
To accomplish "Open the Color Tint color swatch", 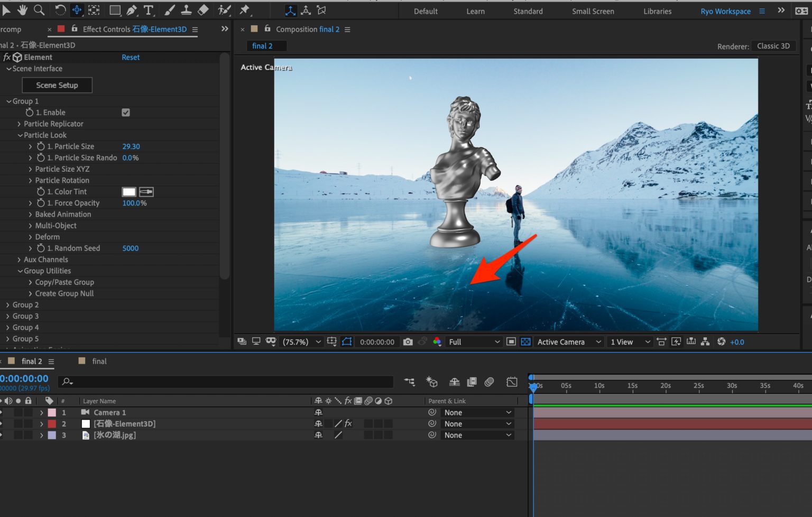I will coord(128,191).
